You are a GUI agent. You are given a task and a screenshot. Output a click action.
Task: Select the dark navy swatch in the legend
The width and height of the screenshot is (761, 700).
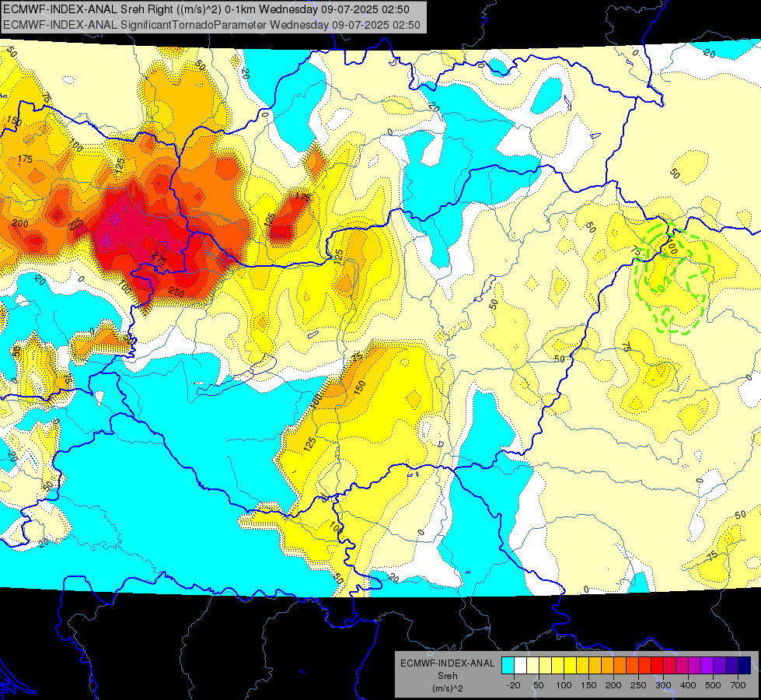[x=745, y=665]
